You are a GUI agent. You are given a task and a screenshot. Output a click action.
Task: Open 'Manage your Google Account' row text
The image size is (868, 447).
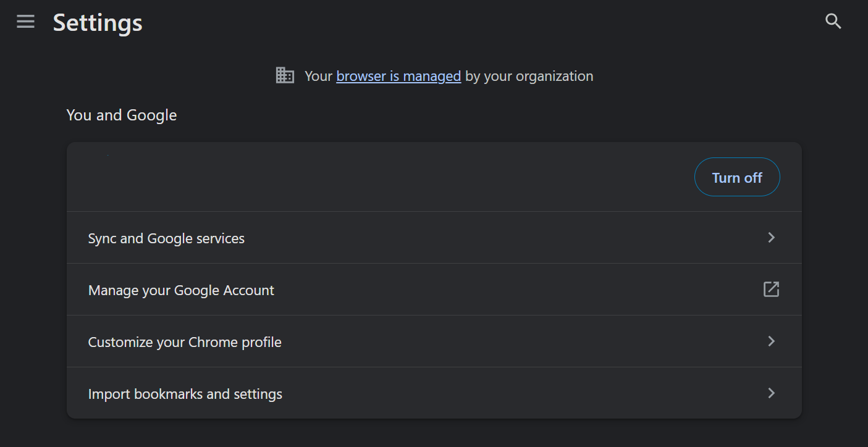point(181,290)
